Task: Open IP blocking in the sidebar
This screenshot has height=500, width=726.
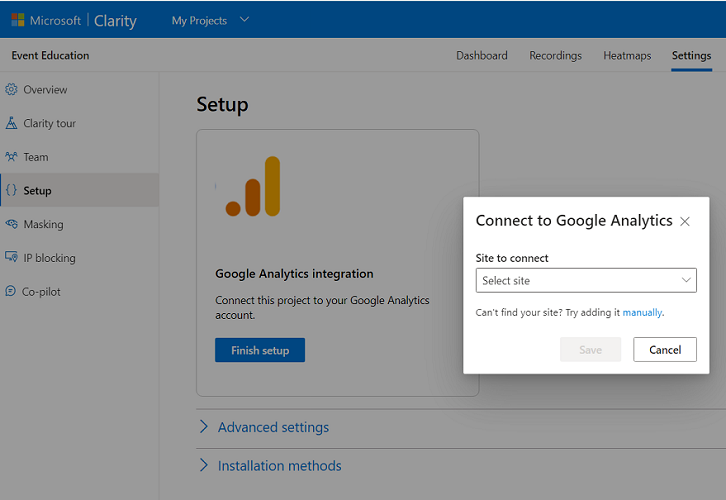Action: point(80,258)
